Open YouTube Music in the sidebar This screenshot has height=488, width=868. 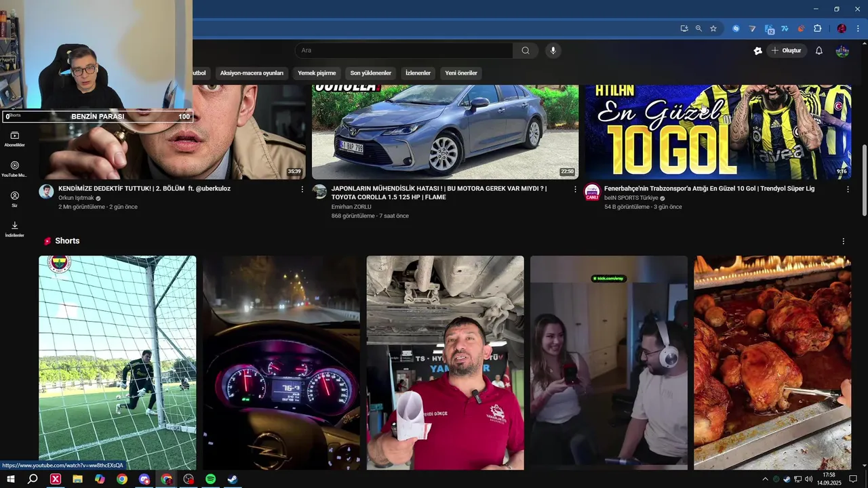15,169
